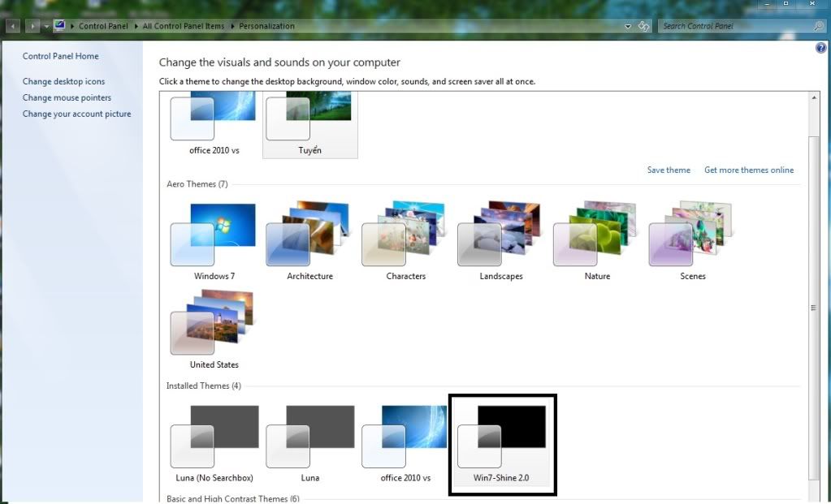The height and width of the screenshot is (504, 831).
Task: Go to All Control Panel Items breadcrumb
Action: click(184, 26)
